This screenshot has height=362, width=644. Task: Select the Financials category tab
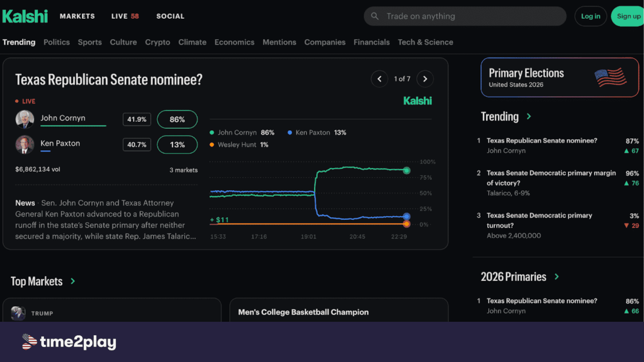click(371, 42)
